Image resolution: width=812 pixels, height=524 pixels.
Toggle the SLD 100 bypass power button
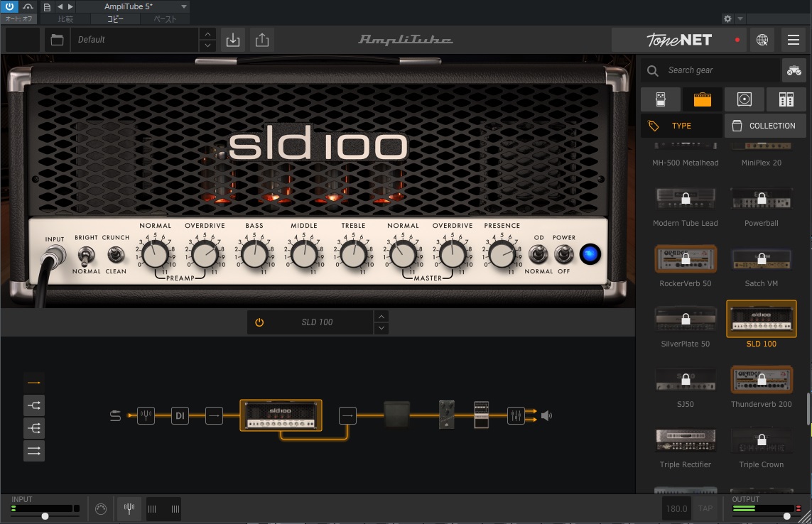pos(259,322)
